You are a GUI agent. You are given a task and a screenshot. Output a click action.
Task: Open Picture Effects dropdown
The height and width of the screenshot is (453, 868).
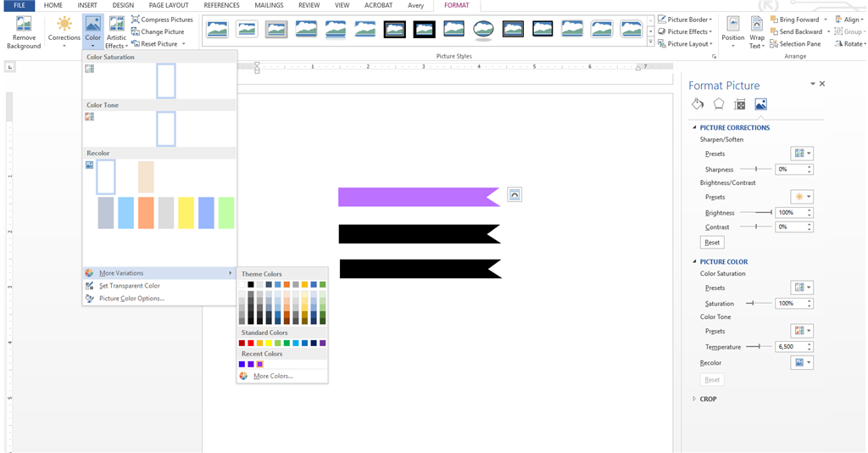[x=685, y=31]
